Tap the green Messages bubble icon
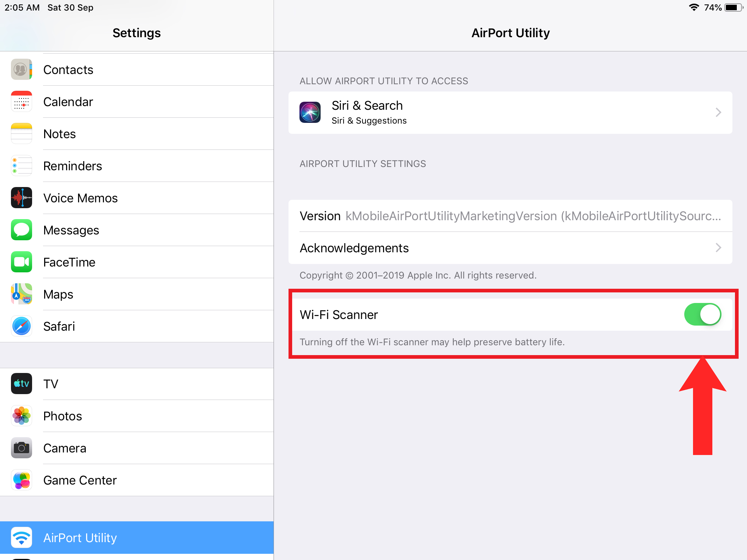 (x=22, y=230)
